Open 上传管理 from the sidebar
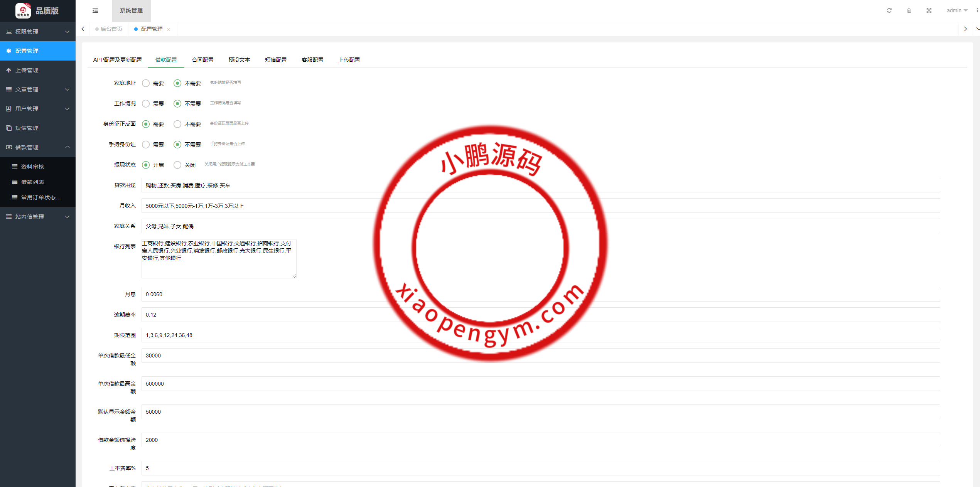 coord(27,70)
